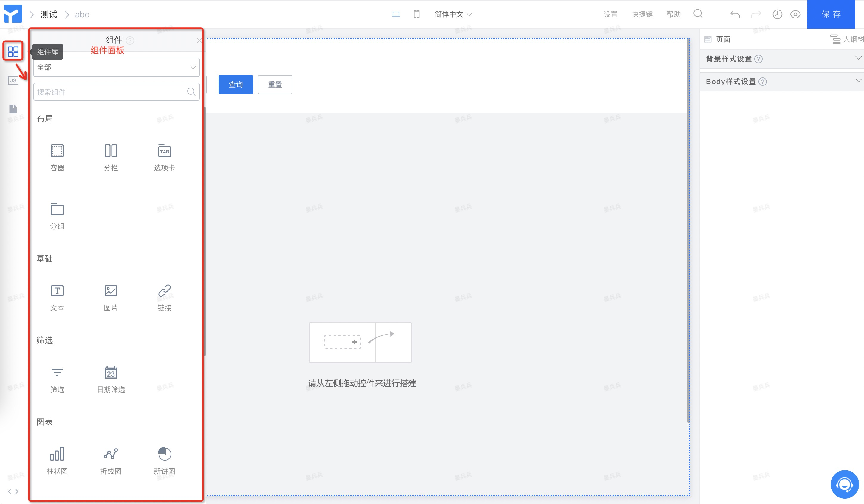Click the abc breadcrumb
This screenshot has height=504, width=864.
tap(82, 14)
